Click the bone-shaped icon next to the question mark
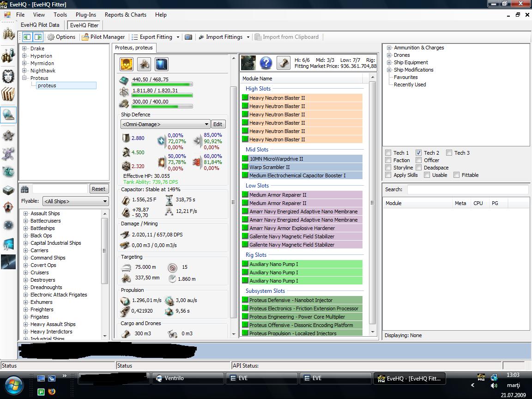This screenshot has width=532, height=399. click(283, 63)
